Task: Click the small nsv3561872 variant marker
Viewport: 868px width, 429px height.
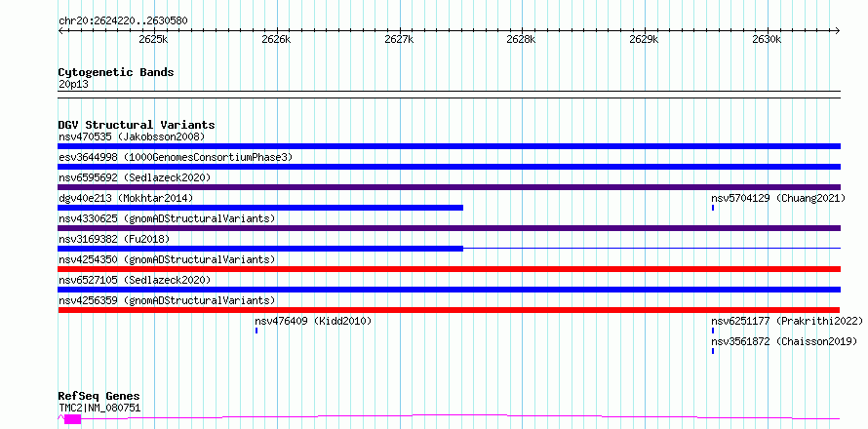Action: (x=713, y=351)
